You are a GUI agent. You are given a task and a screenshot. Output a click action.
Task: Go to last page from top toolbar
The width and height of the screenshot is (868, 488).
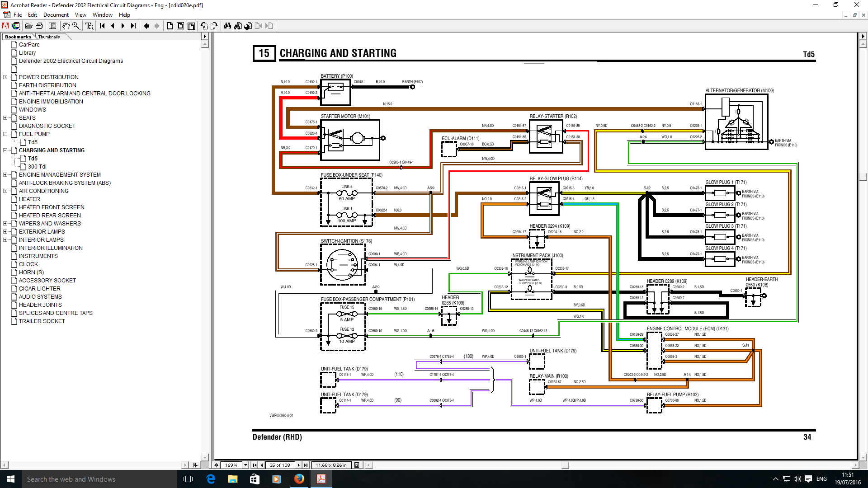coord(133,26)
